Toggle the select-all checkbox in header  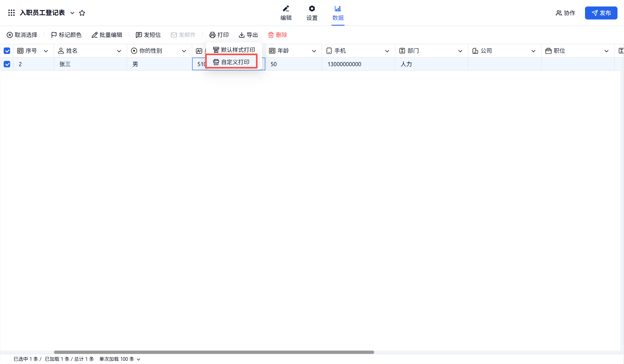click(7, 51)
